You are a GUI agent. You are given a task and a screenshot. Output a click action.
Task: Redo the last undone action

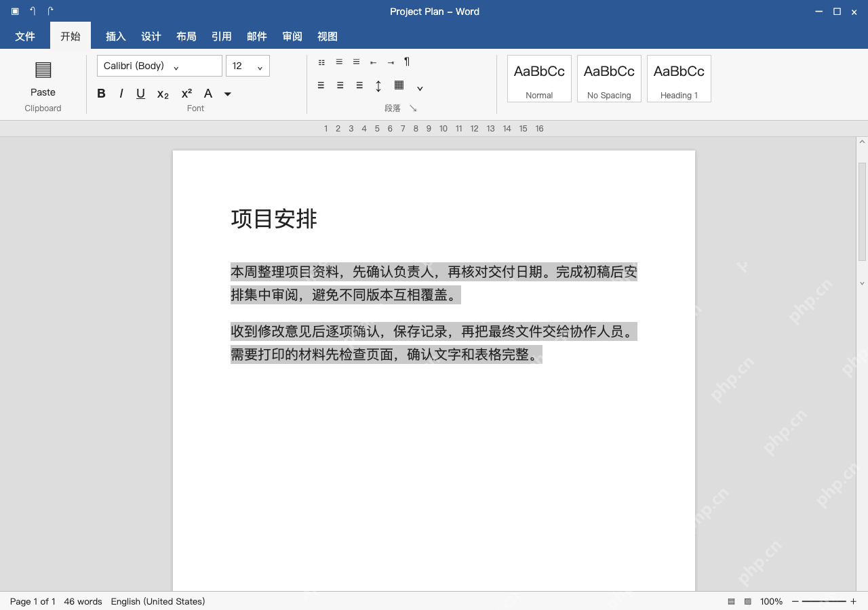click(x=50, y=12)
